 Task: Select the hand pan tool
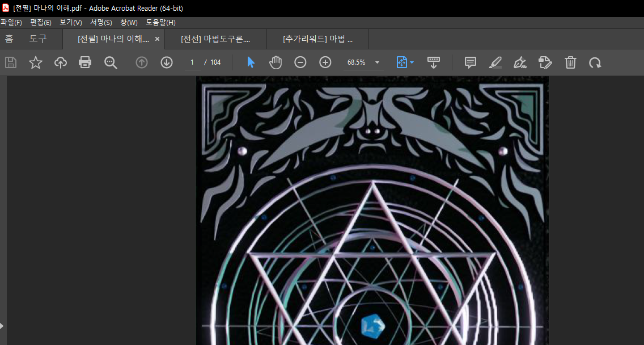(276, 62)
